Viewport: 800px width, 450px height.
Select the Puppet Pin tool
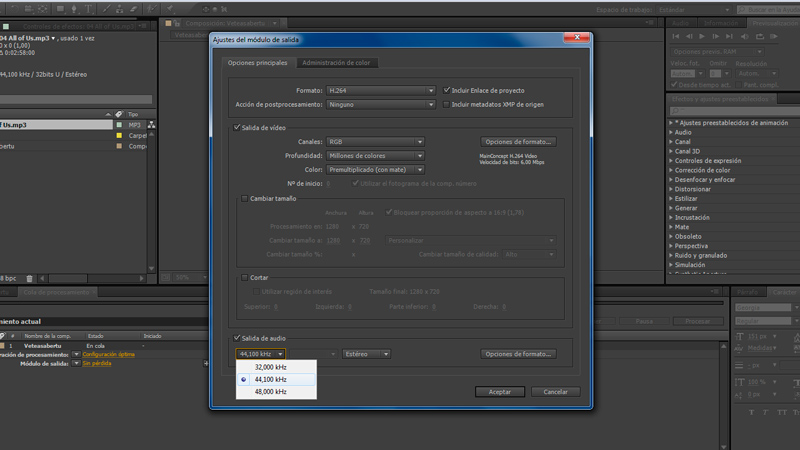click(170, 9)
